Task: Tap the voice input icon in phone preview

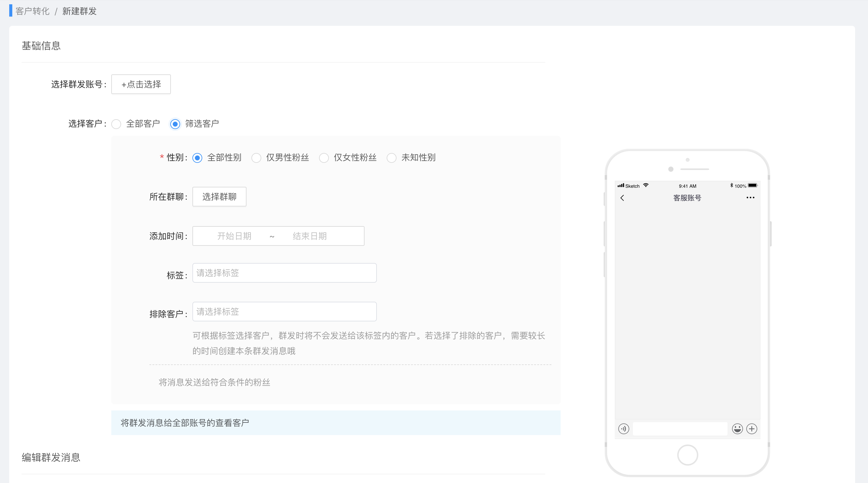Action: [623, 429]
